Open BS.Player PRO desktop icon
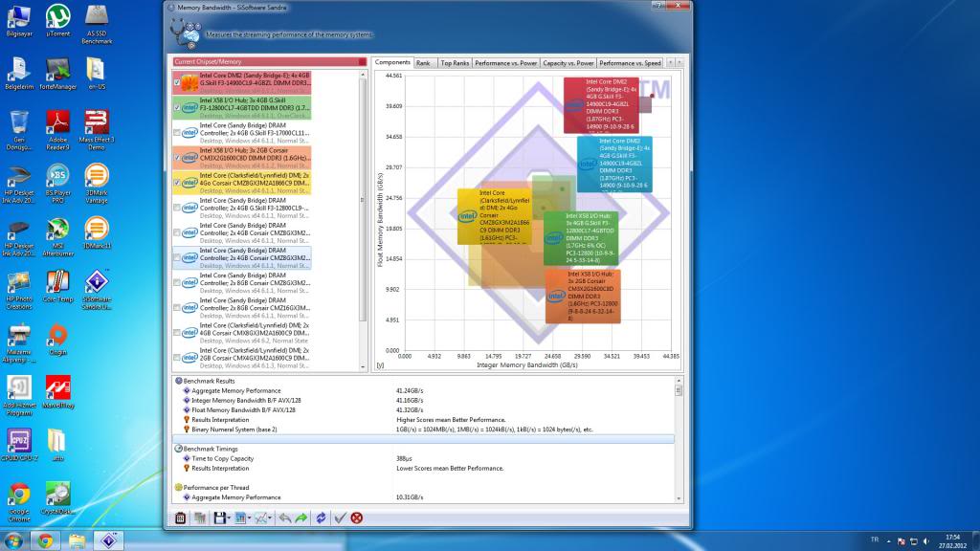This screenshot has height=551, width=980. [x=58, y=184]
